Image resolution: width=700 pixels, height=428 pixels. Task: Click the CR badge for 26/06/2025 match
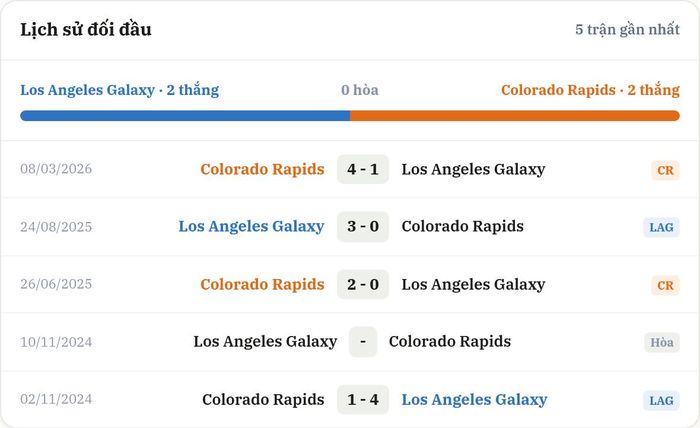point(665,285)
